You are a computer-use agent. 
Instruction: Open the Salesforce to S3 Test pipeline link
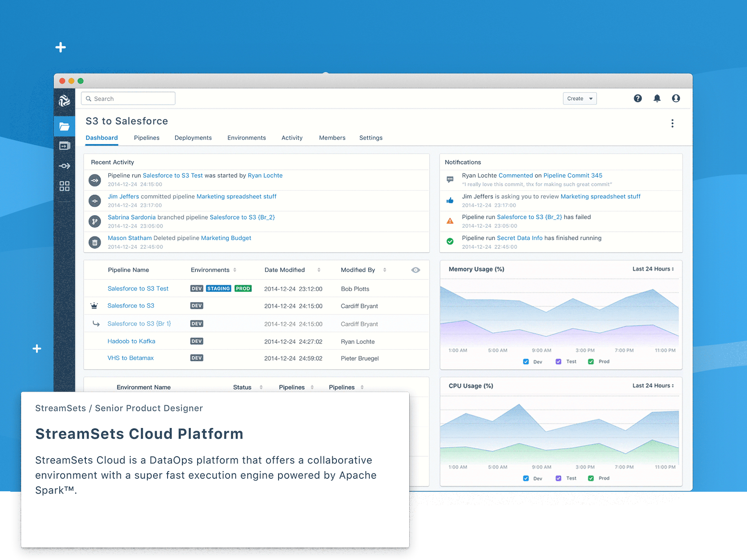[138, 288]
